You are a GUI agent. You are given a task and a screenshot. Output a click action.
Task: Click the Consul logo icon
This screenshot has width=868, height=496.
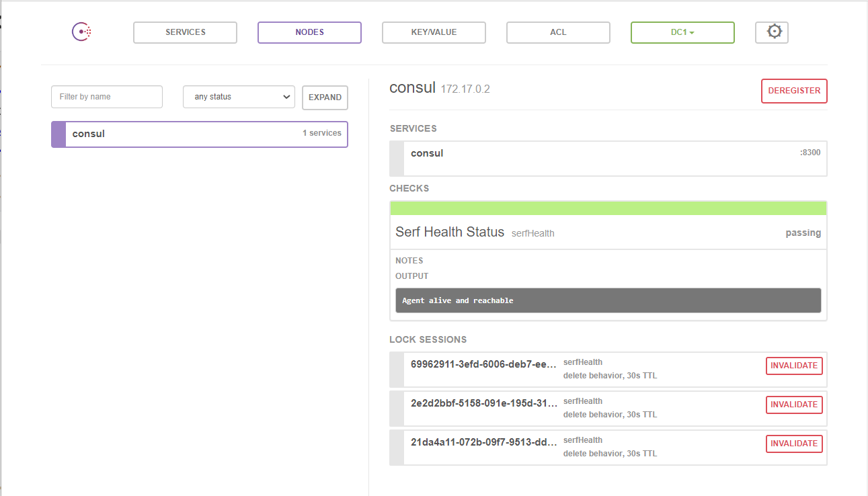[82, 32]
